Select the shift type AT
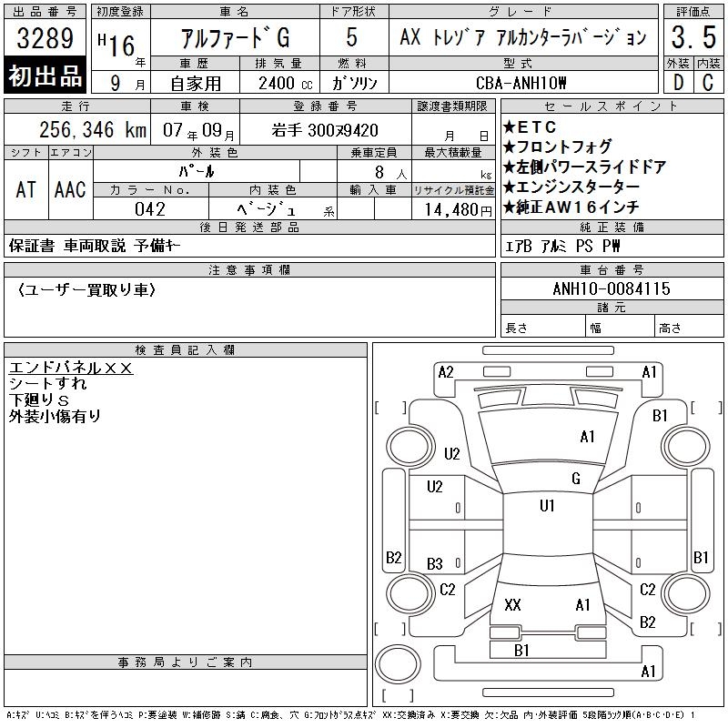This screenshot has width=728, height=728. 26,190
